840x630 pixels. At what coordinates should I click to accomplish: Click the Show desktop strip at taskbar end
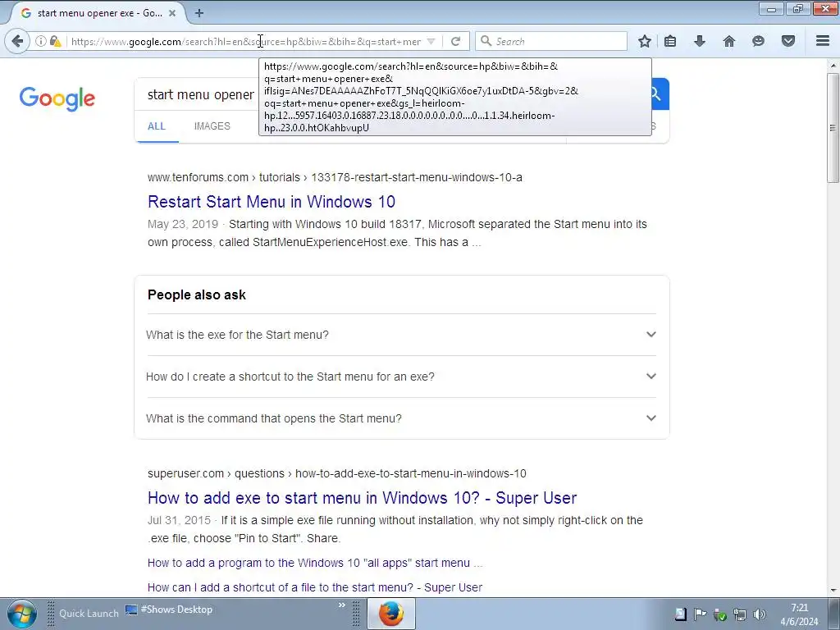tap(833, 614)
